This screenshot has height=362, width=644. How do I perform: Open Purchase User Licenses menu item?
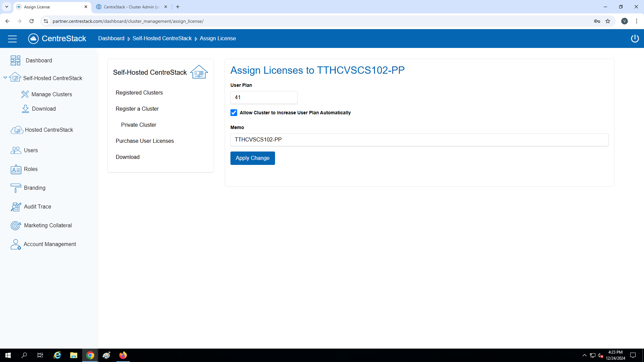(145, 141)
